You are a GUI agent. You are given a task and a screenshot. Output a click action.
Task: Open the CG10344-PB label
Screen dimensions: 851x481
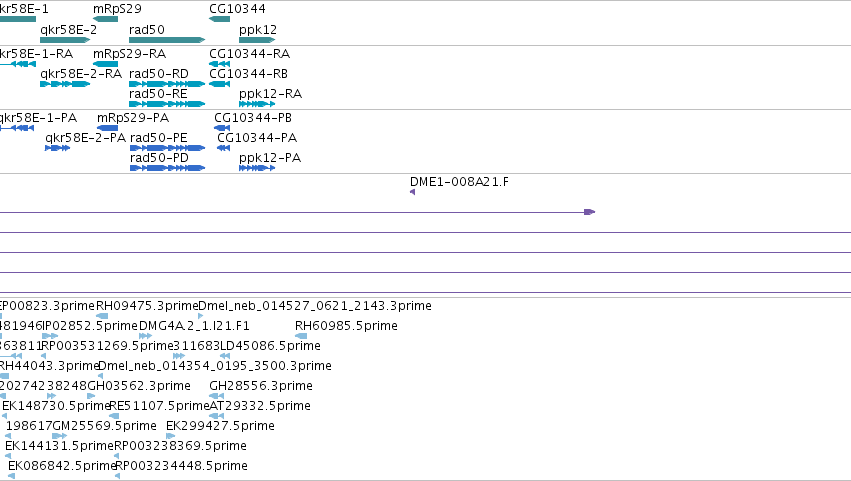[x=252, y=118]
